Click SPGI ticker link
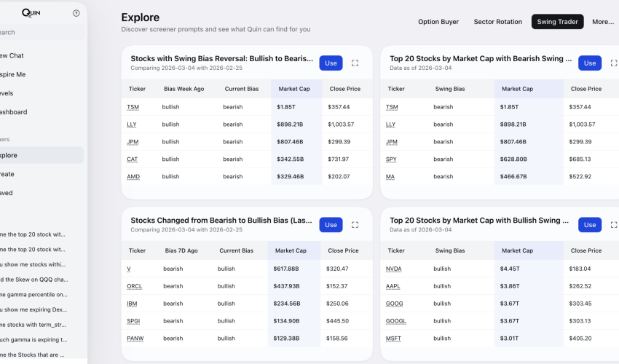 (133, 321)
